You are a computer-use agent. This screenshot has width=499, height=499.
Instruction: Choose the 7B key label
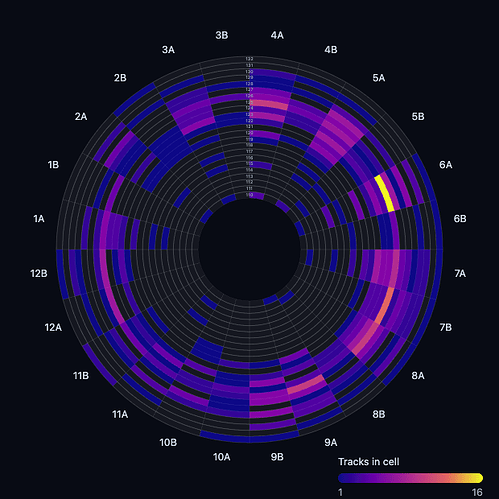click(446, 327)
